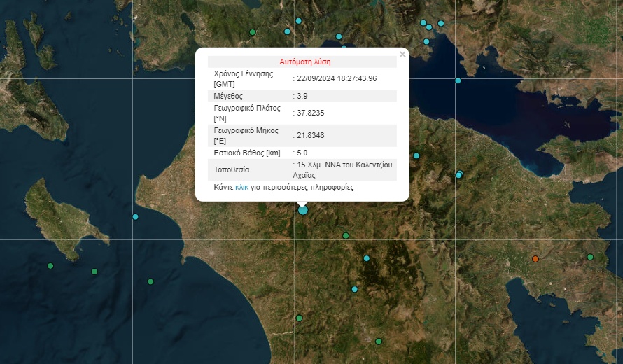Click the 'Αυτόματη λύση' popup header
Screen dimensions: 623x364
pyautogui.click(x=305, y=62)
